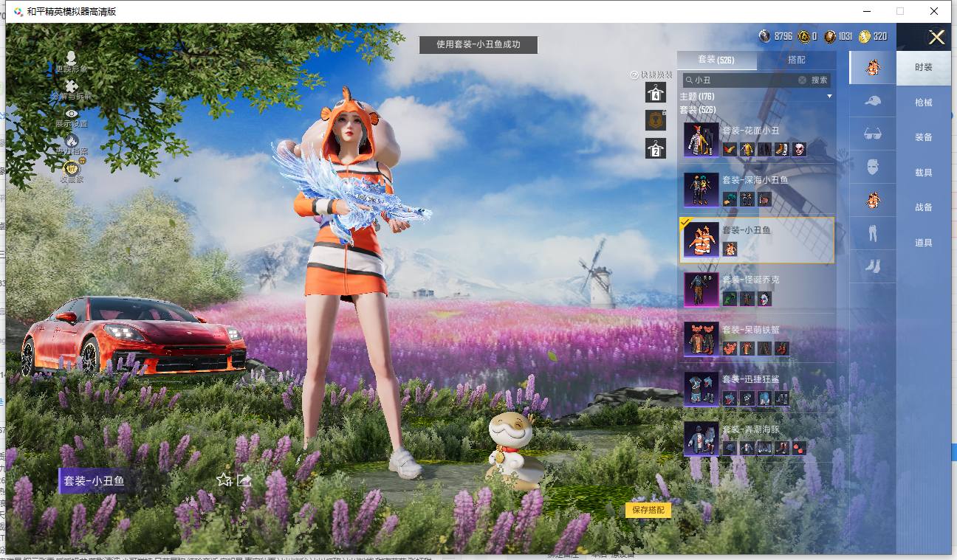Toggle the 快捷换装 eye option
957x560 pixels.
[634, 75]
